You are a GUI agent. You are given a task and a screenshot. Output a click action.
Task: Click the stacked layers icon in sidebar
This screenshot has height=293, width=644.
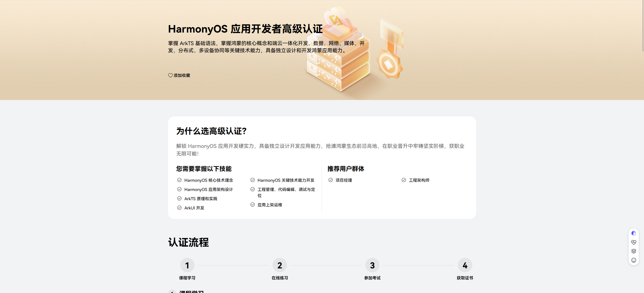point(633,251)
